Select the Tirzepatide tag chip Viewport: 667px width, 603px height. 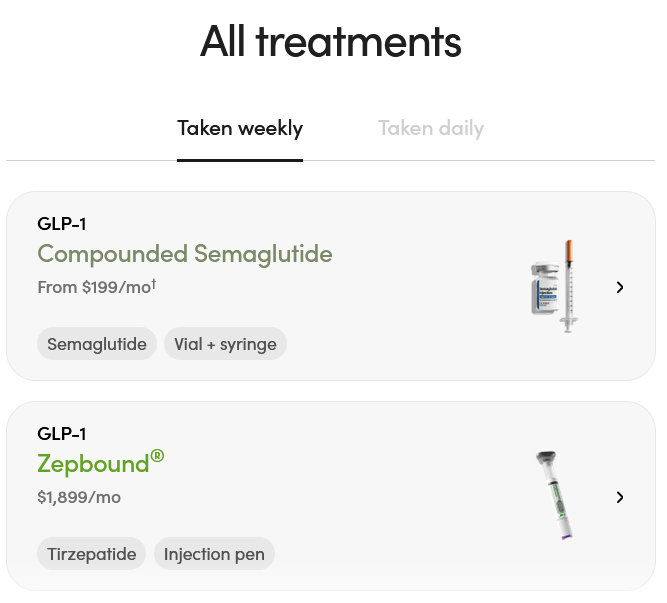point(92,554)
